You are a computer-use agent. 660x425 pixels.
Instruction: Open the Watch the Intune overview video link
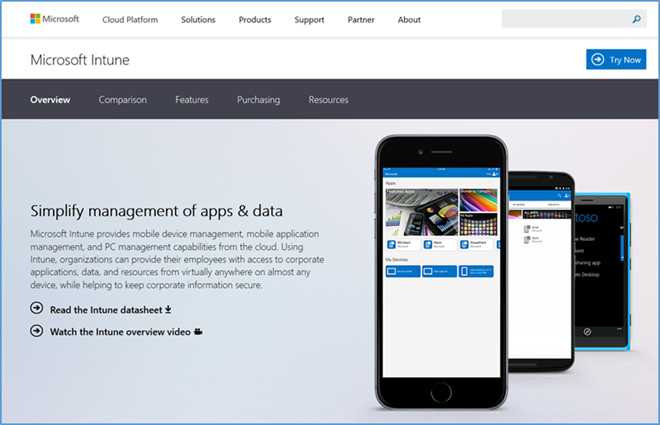click(120, 332)
